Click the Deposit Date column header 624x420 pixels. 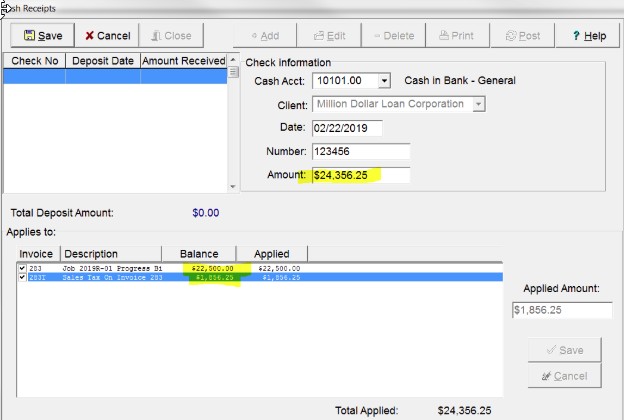click(103, 61)
